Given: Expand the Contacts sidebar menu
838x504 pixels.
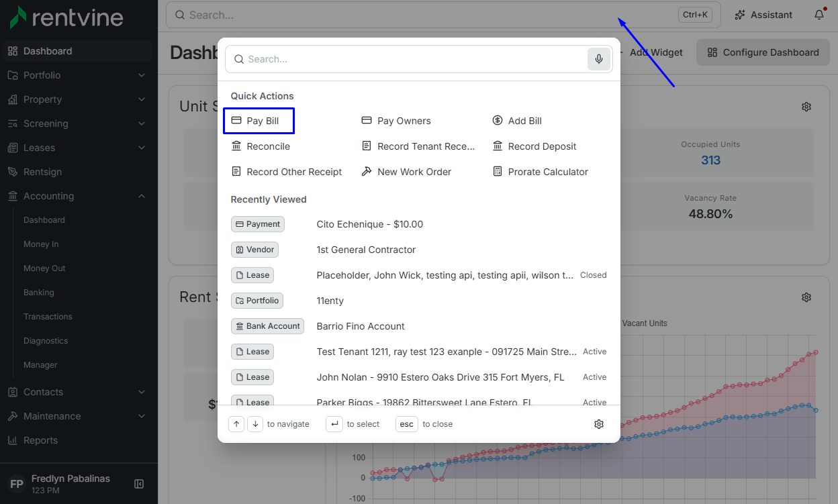Looking at the screenshot, I should (79, 392).
